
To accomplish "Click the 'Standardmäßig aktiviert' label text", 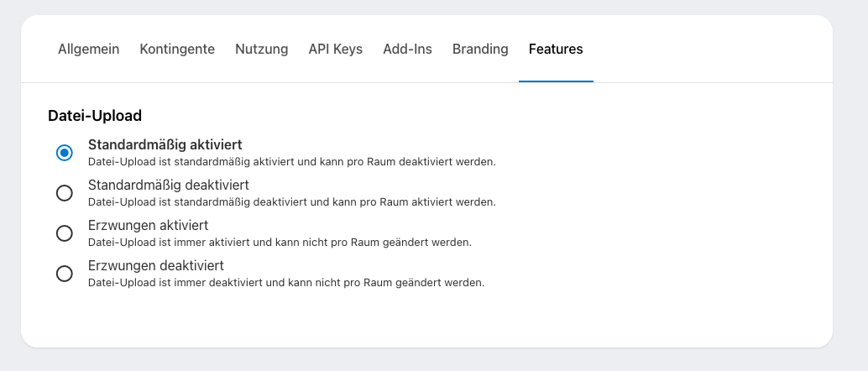I will 165,144.
